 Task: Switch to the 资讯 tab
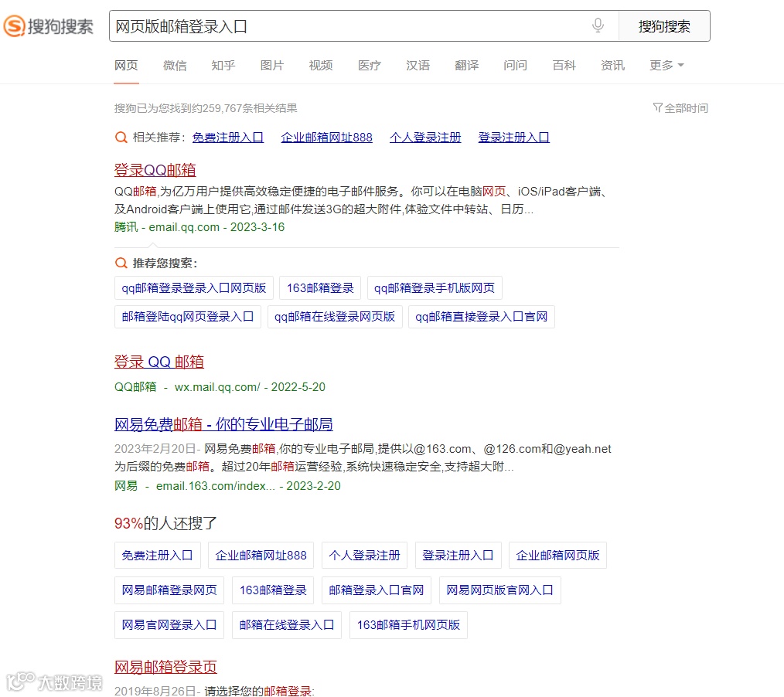point(613,66)
